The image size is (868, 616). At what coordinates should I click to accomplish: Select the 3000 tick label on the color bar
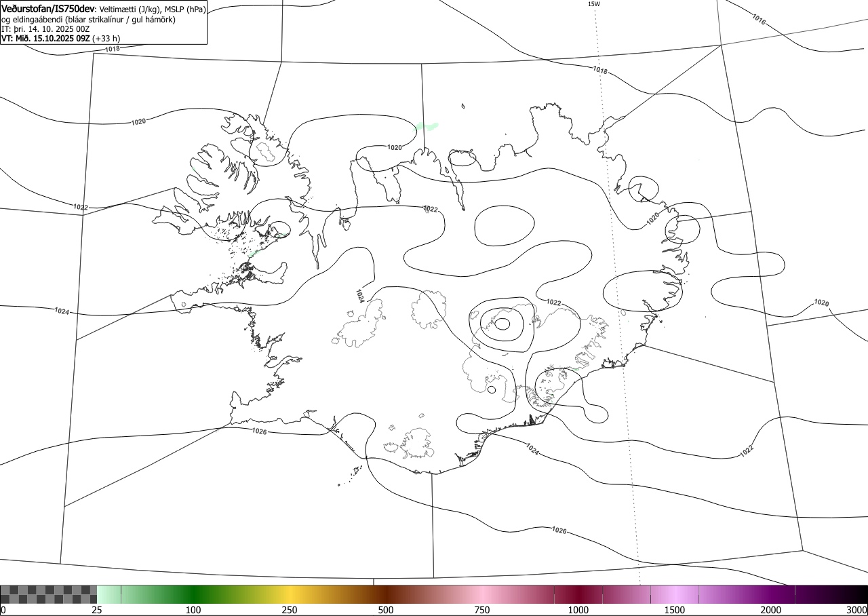(x=856, y=610)
